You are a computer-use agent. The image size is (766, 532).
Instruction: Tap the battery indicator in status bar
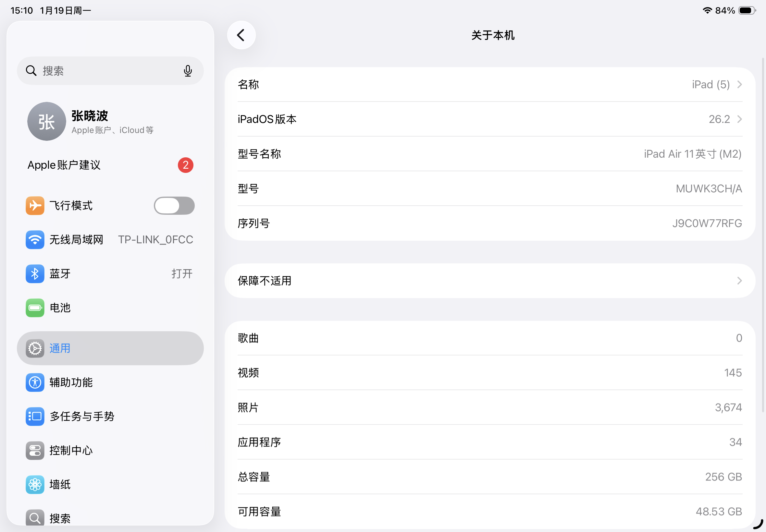747,10
